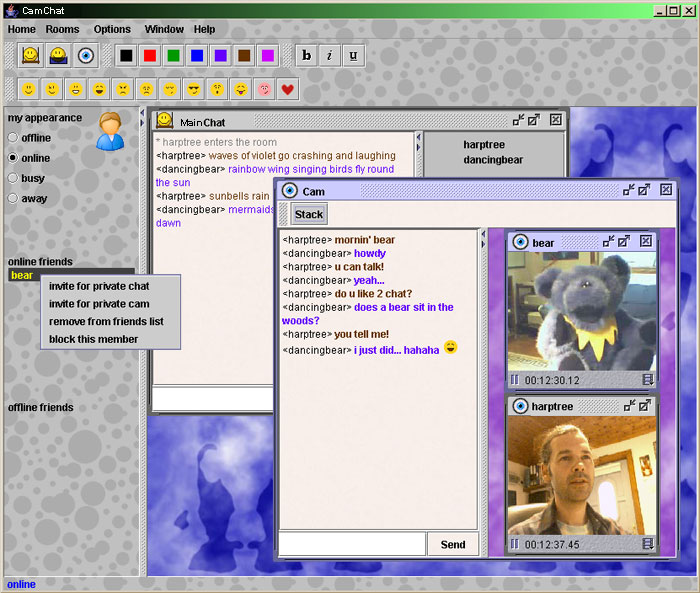Select harptree in MainChat user list

tap(484, 145)
